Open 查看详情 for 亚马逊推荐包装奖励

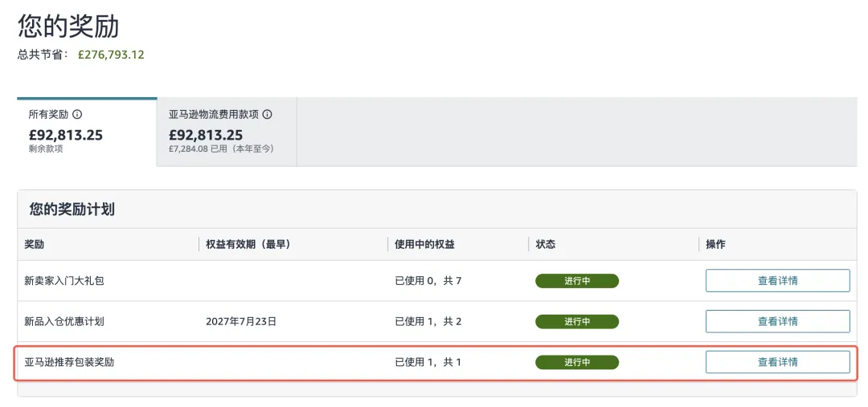click(x=777, y=362)
